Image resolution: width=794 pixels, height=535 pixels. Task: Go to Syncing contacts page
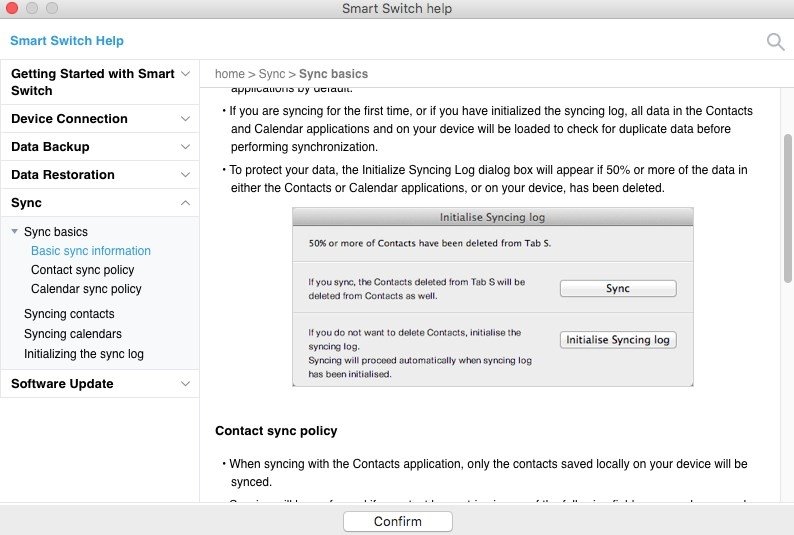pyautogui.click(x=69, y=314)
